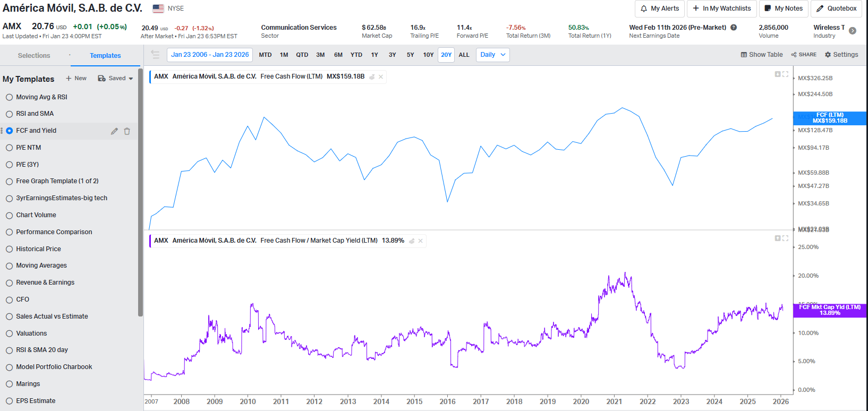This screenshot has height=411, width=868.
Task: Open the Daily frequency dropdown
Action: (492, 55)
